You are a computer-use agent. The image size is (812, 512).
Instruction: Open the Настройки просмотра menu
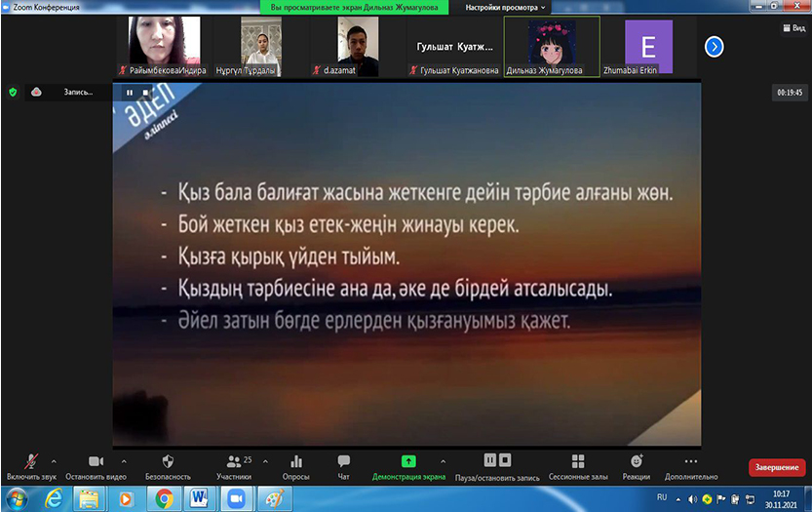[507, 7]
